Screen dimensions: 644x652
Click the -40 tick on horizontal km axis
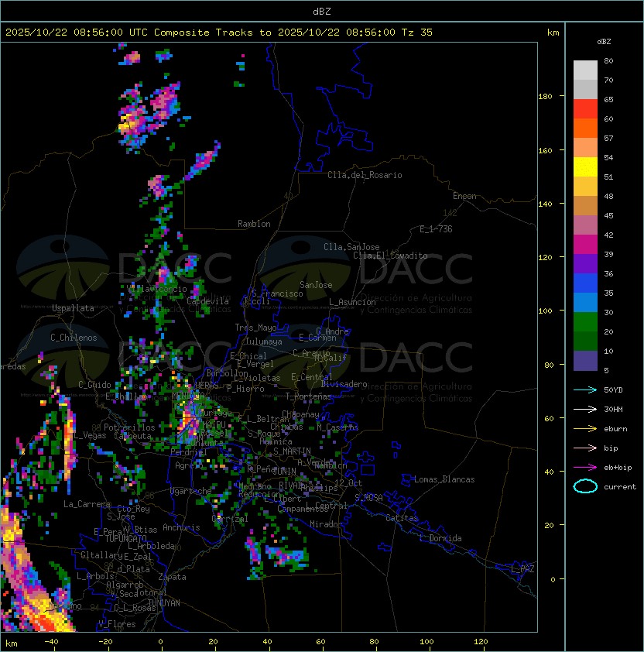52,642
